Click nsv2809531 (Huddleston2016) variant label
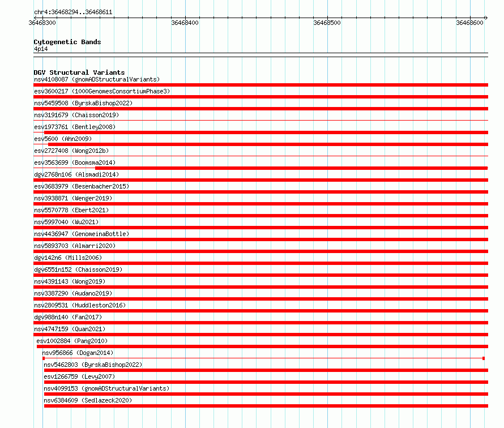This screenshot has height=428, width=504. (x=80, y=305)
